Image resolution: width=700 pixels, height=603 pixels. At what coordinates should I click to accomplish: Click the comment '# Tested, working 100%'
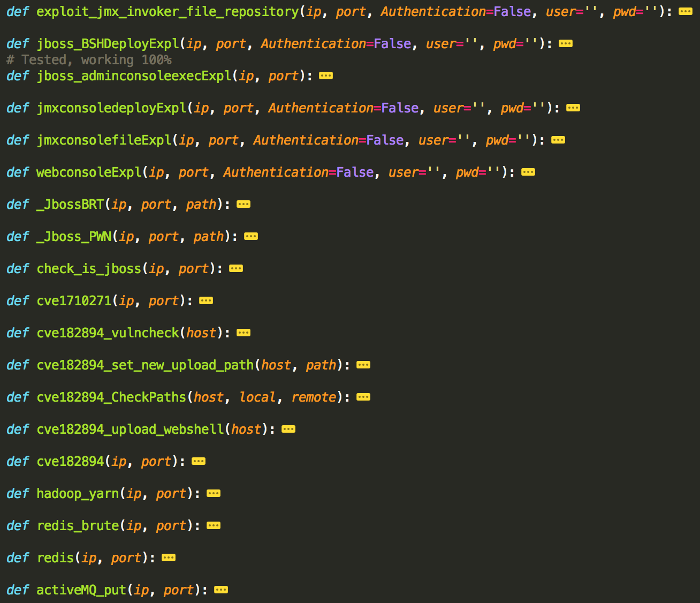[x=89, y=59]
